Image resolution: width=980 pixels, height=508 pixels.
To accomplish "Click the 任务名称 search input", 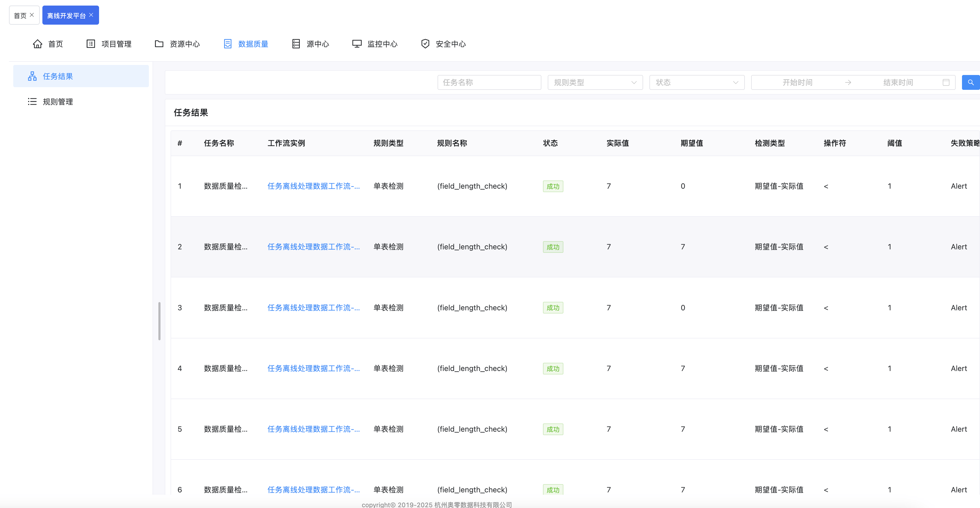I will click(489, 83).
